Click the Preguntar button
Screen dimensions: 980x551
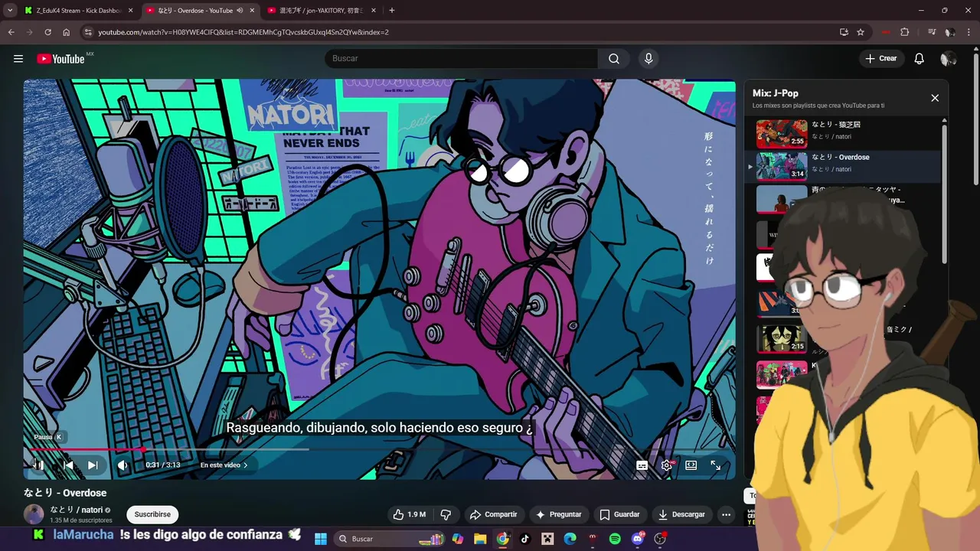point(559,515)
